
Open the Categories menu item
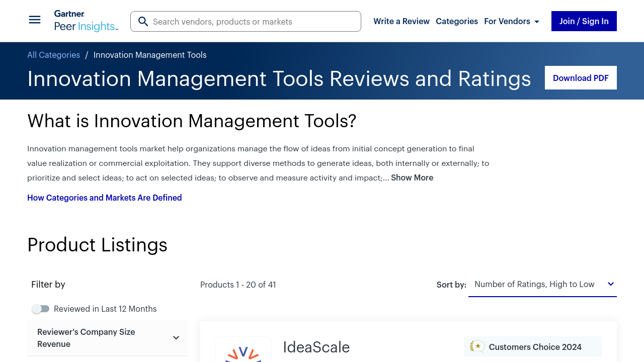pos(457,21)
